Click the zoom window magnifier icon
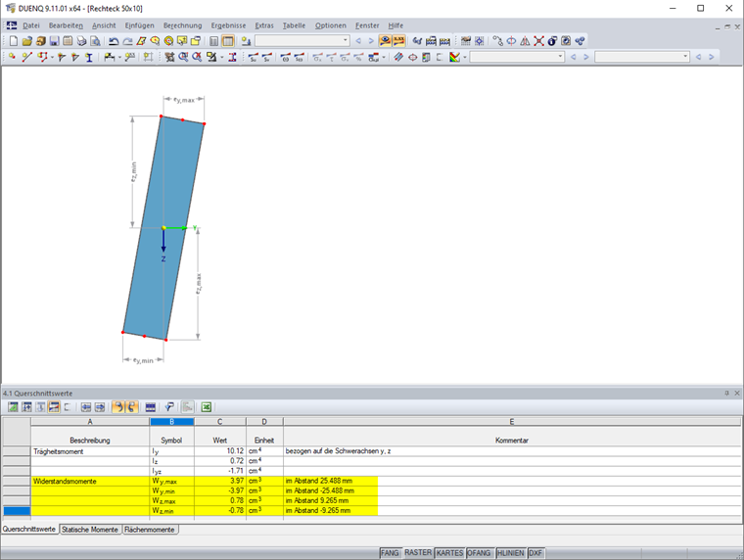Viewport: 744px width, 560px height. (x=183, y=58)
